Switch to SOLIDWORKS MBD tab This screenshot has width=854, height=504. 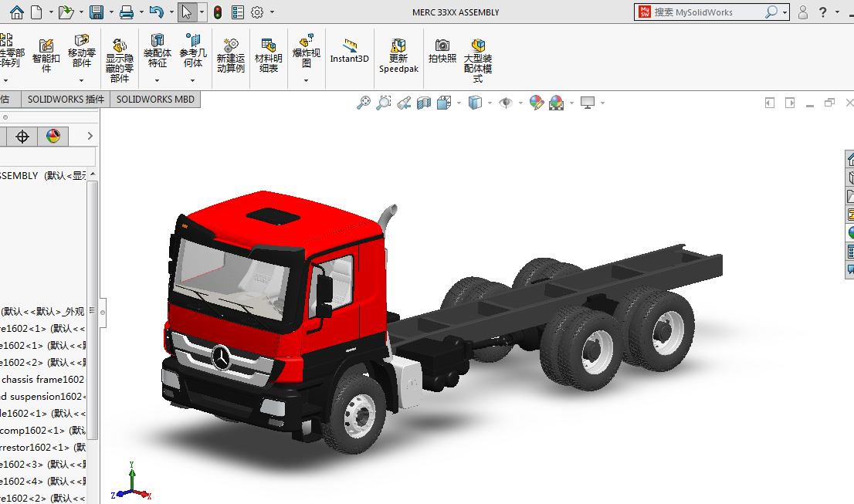155,99
